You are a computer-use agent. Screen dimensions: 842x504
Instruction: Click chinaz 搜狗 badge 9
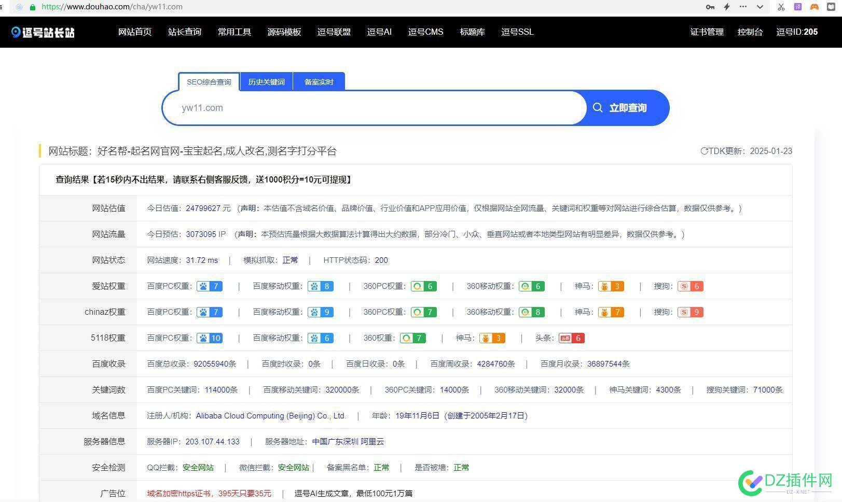[x=690, y=312]
